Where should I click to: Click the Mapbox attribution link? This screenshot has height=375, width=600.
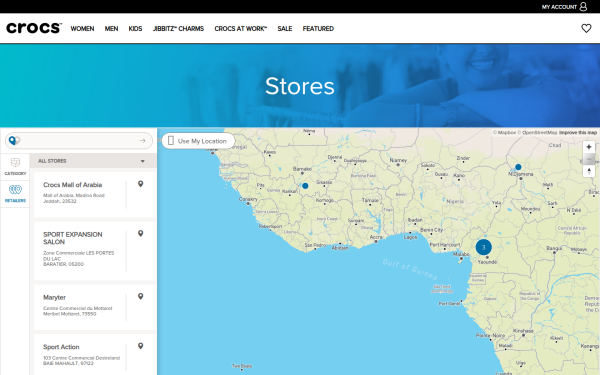(504, 132)
